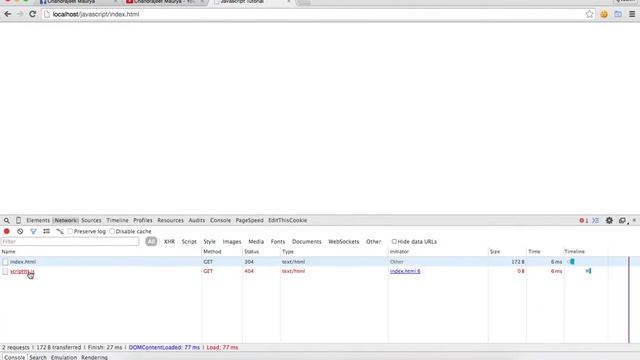This screenshot has height=360, width=640.
Task: Open the Timeline panel
Action: 117,220
